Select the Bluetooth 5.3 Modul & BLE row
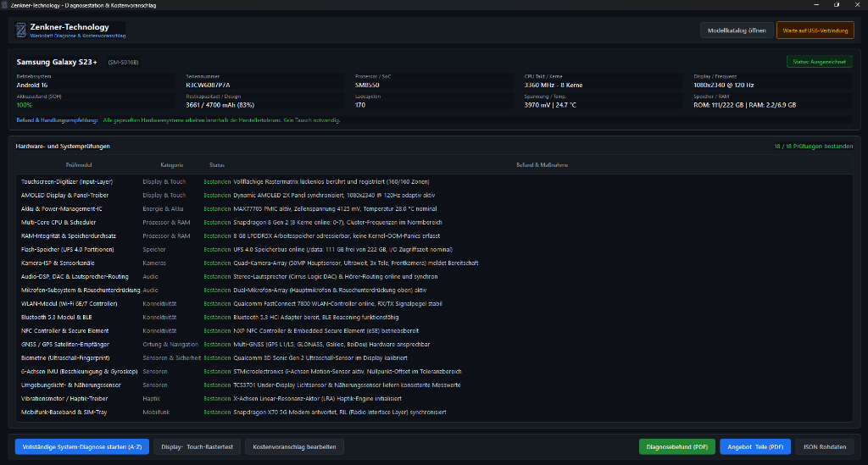The image size is (868, 465). tap(434, 317)
